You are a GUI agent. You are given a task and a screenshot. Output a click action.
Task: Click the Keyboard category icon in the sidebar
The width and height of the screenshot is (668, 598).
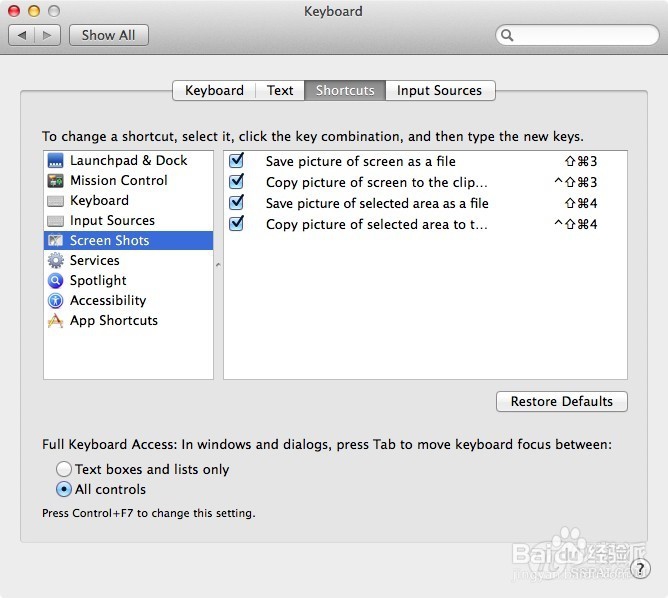(x=55, y=201)
